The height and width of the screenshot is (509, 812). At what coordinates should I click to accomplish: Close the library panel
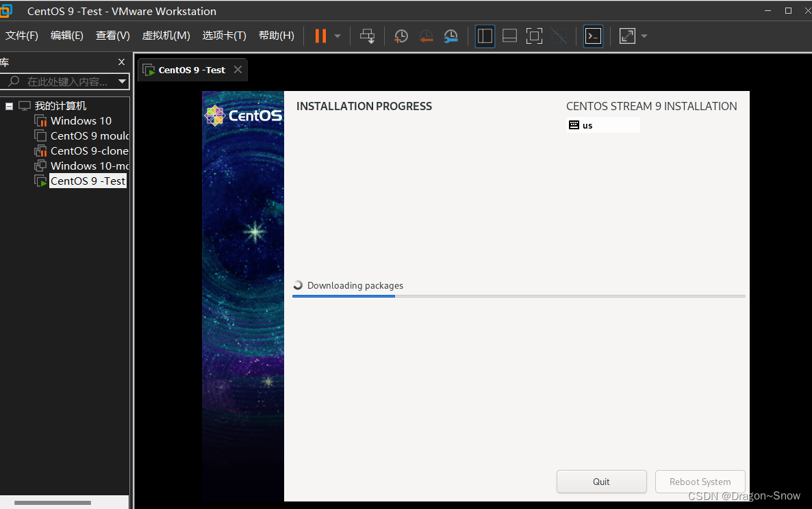tap(122, 62)
